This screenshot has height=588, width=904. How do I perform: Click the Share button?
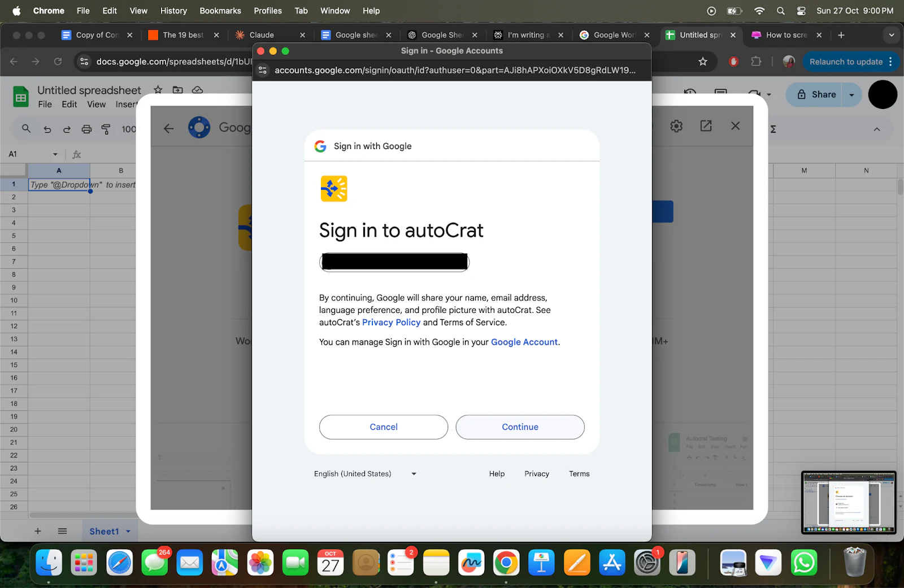click(816, 94)
